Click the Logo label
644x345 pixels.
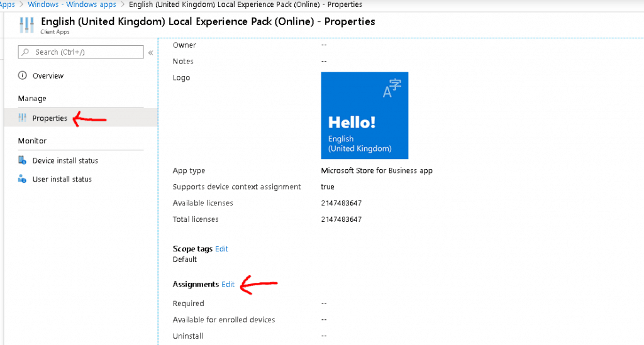pyautogui.click(x=181, y=78)
